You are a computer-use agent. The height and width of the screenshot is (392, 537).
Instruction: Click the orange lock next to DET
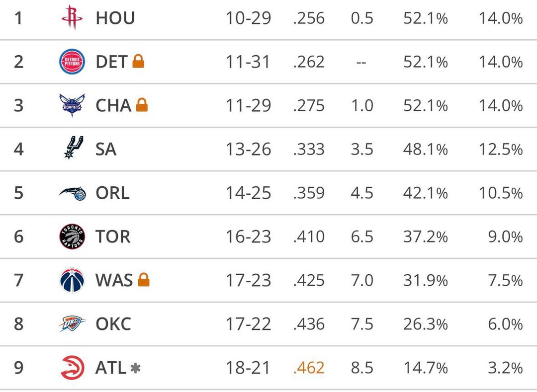click(x=138, y=61)
